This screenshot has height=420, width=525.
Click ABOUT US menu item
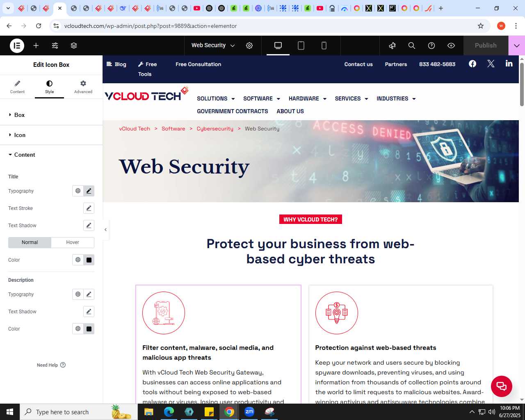(290, 111)
